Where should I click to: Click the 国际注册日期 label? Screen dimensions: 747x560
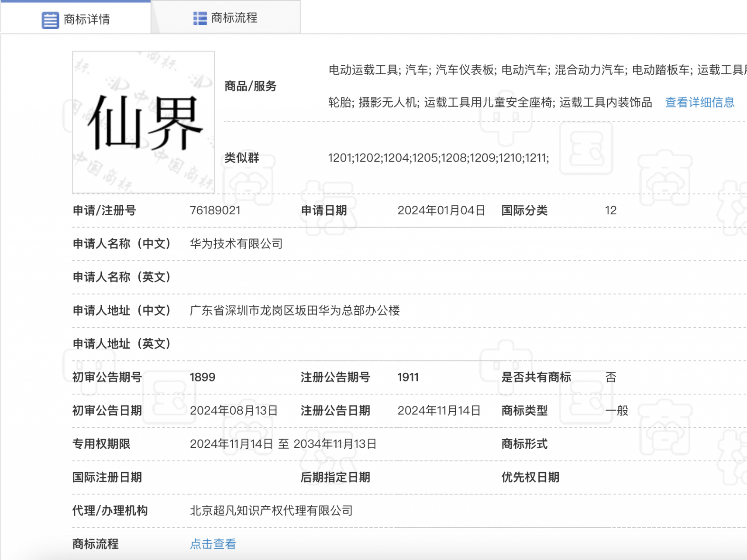click(x=107, y=477)
